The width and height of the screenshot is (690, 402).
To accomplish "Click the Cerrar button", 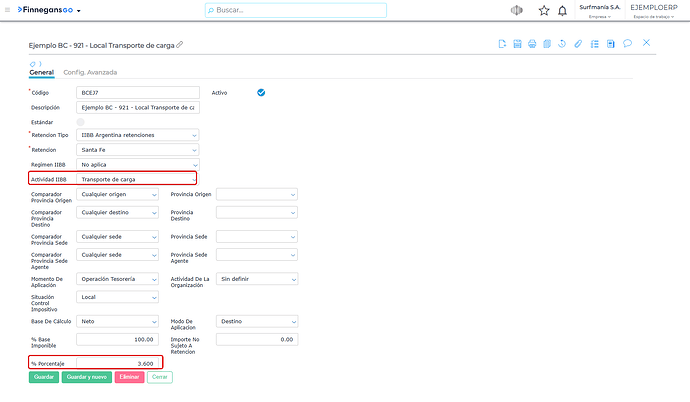I will (160, 377).
